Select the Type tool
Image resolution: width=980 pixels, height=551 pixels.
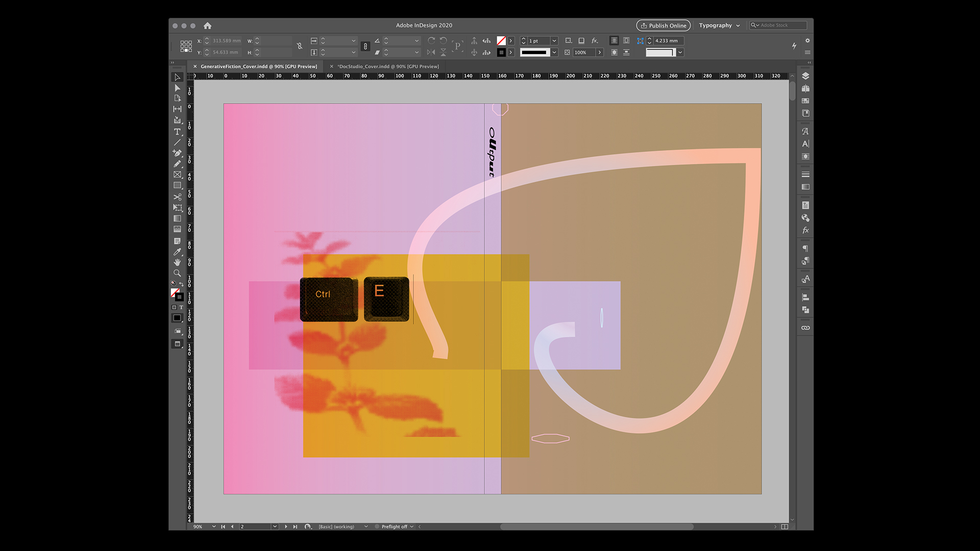click(177, 132)
